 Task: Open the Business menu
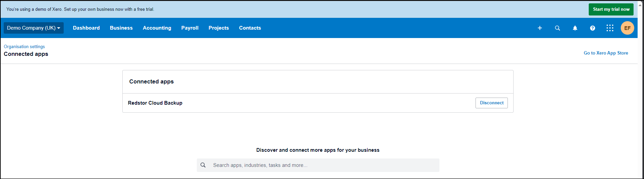pos(121,28)
